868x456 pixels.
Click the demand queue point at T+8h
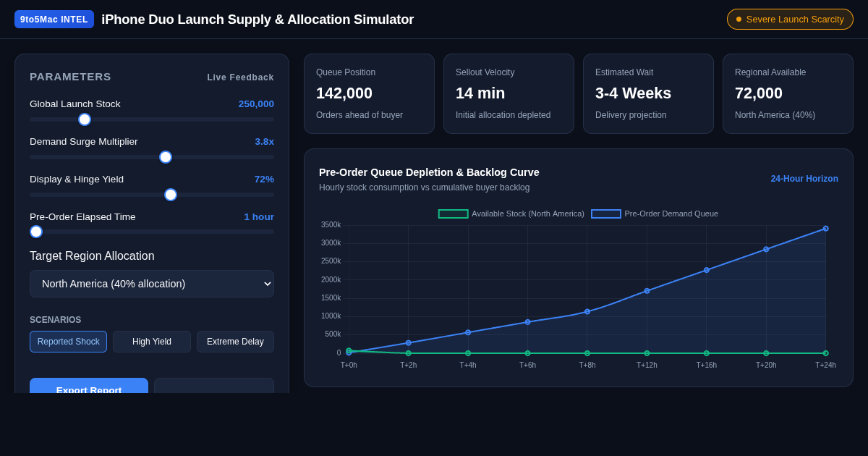point(587,311)
